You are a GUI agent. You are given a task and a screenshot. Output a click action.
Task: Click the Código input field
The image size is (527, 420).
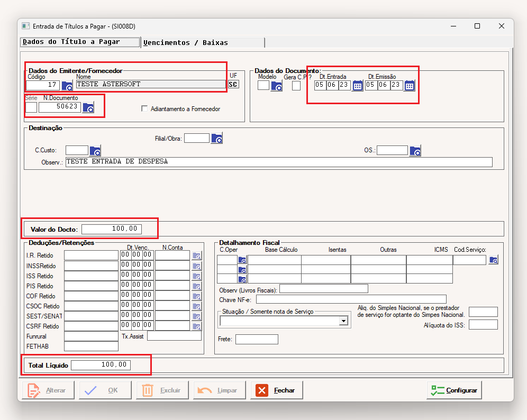pos(43,85)
